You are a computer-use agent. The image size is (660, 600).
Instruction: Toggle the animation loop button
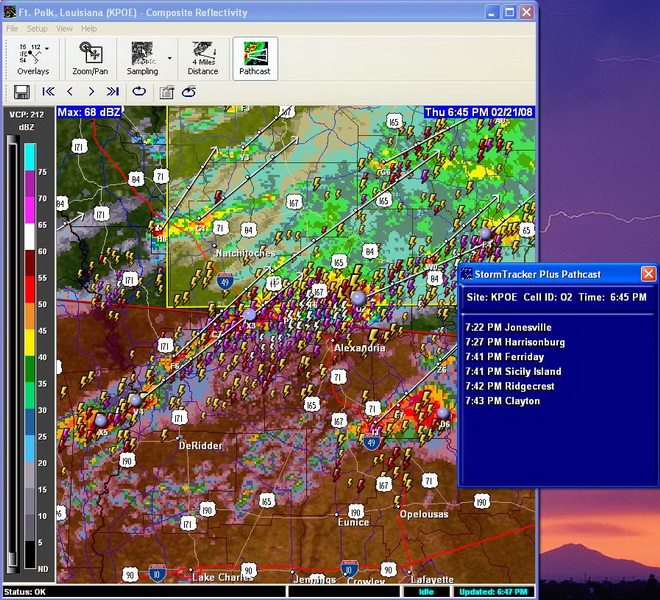[138, 92]
